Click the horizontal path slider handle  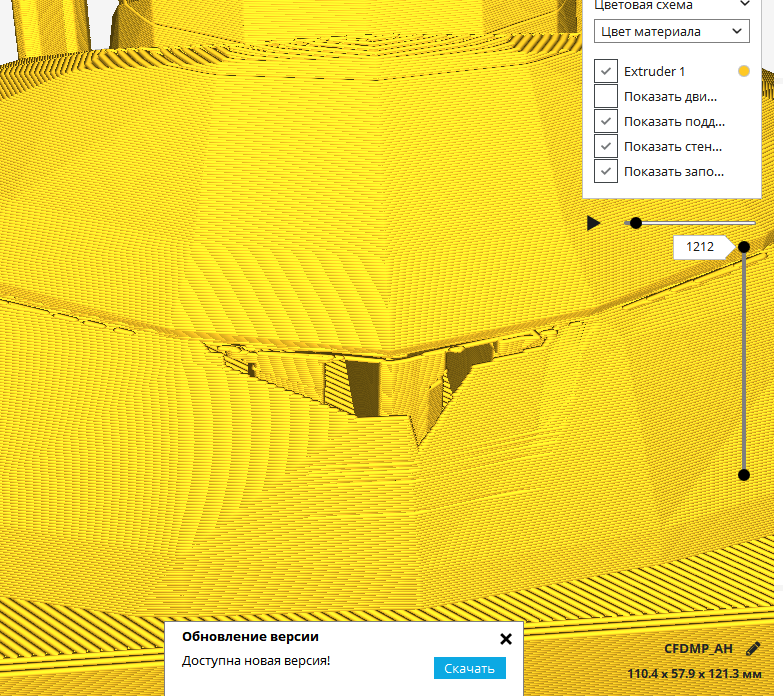tap(635, 223)
